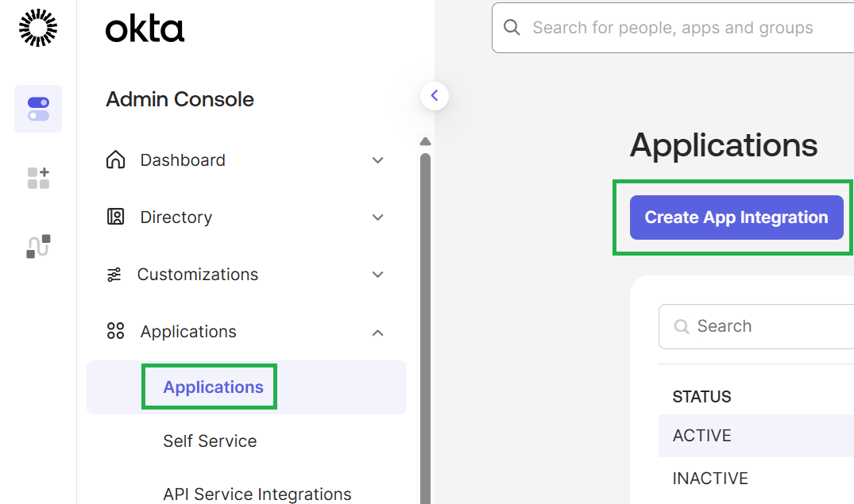Open the API Service Integrations menu item

click(257, 494)
